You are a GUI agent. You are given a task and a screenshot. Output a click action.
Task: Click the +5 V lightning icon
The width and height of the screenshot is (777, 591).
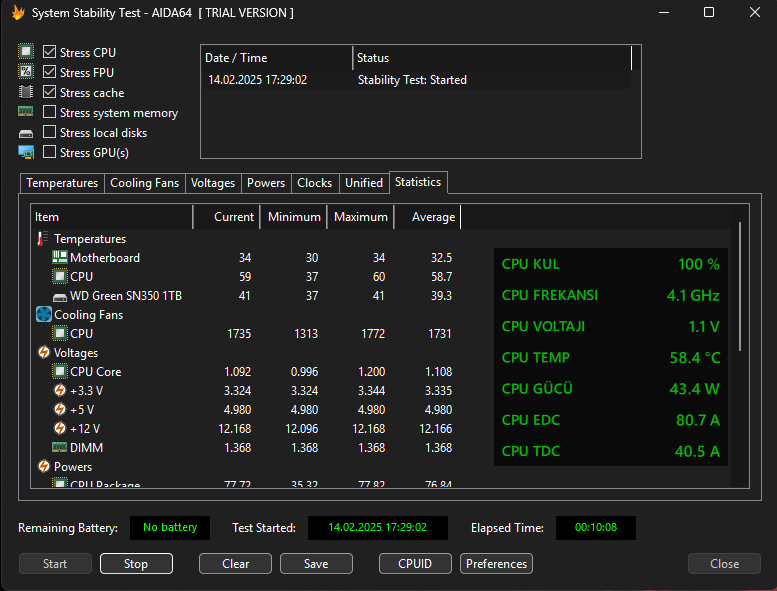[x=59, y=409]
